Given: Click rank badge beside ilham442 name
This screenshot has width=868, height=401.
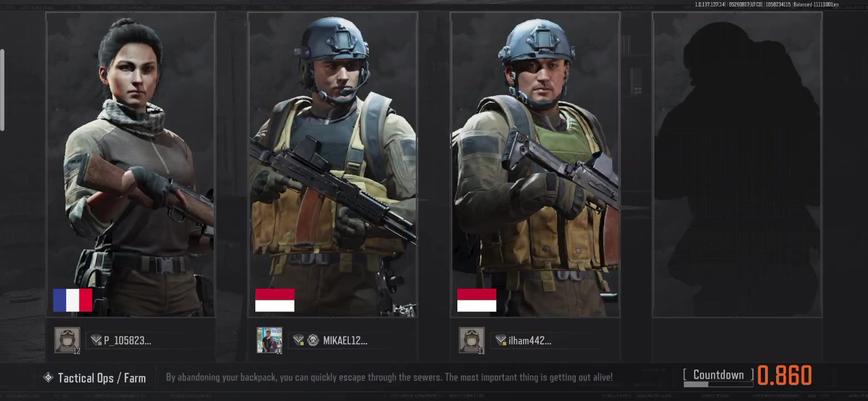Looking at the screenshot, I should pos(501,340).
